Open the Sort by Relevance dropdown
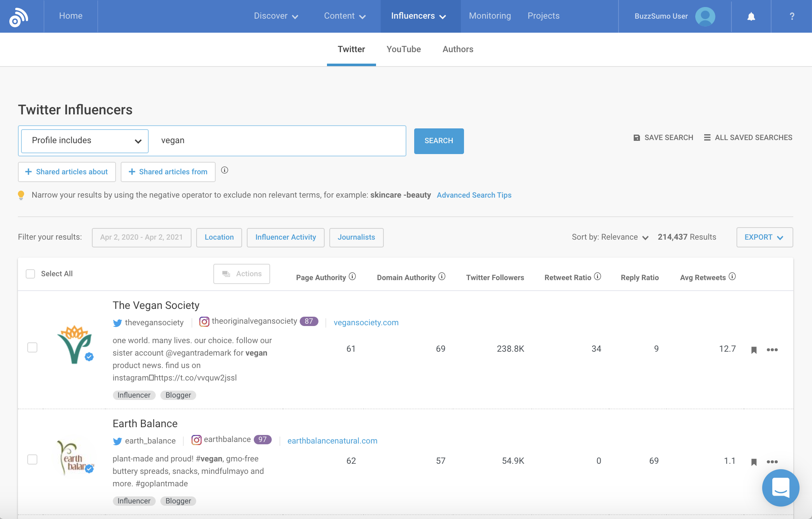Image resolution: width=812 pixels, height=519 pixels. (x=610, y=237)
